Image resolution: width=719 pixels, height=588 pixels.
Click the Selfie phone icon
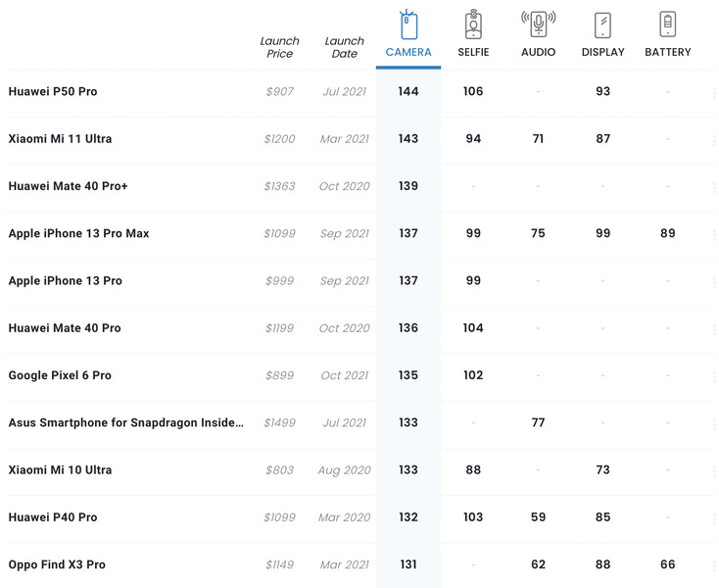click(x=473, y=24)
